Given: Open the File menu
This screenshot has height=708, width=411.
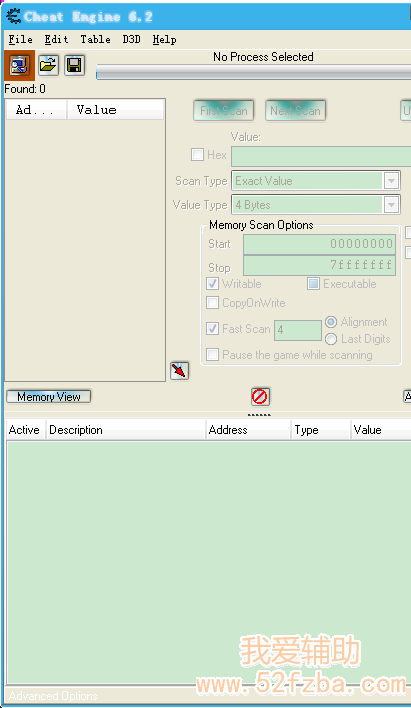Looking at the screenshot, I should [x=21, y=40].
